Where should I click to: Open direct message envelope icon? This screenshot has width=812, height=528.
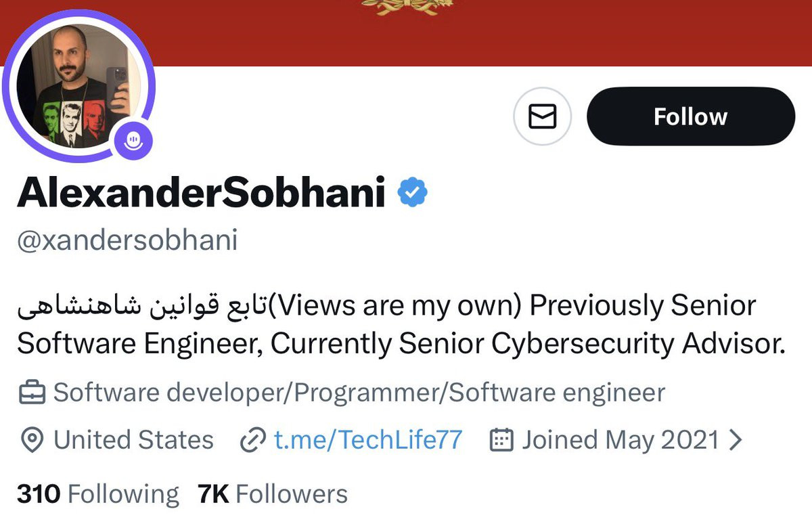pyautogui.click(x=542, y=116)
